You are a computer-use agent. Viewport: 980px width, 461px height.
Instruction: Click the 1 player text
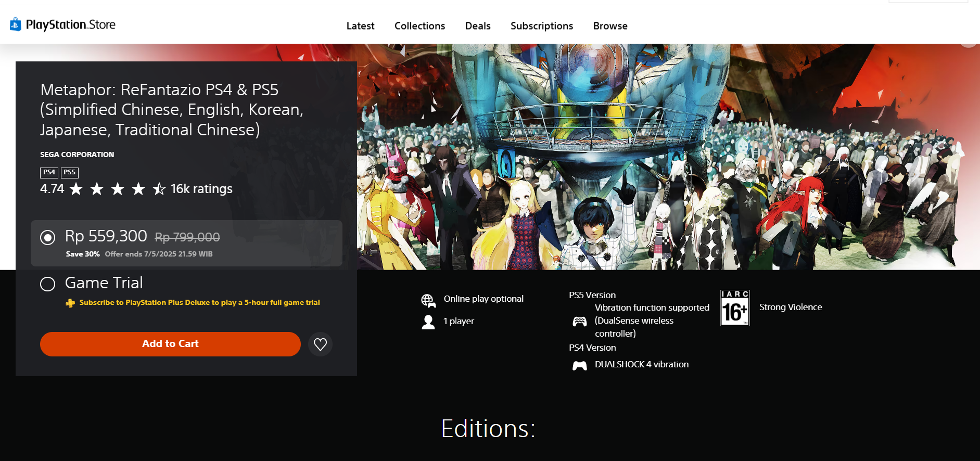tap(459, 321)
